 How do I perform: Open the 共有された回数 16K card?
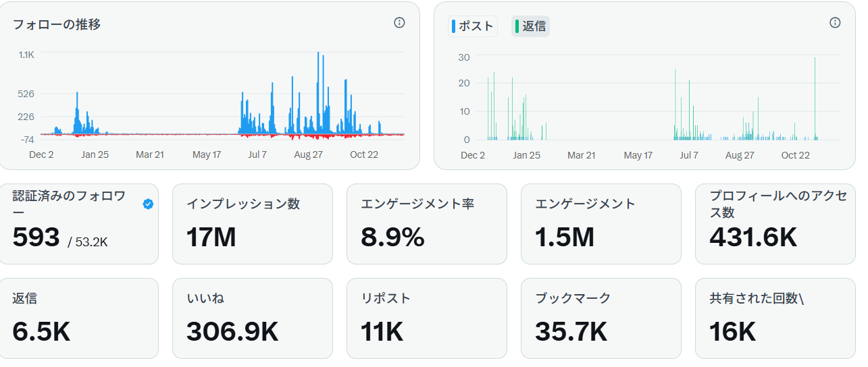[775, 318]
